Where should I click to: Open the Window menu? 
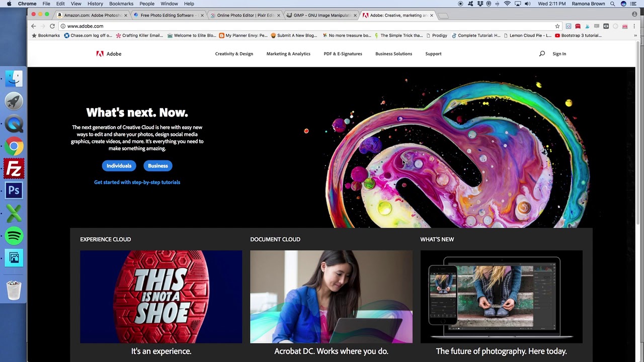pyautogui.click(x=170, y=4)
